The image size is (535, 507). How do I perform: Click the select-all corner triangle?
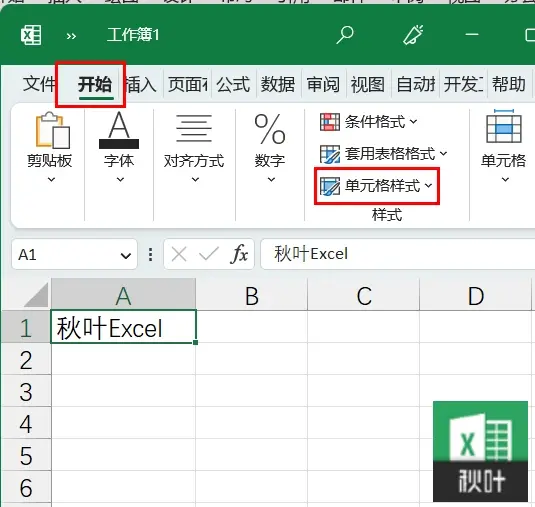37,295
